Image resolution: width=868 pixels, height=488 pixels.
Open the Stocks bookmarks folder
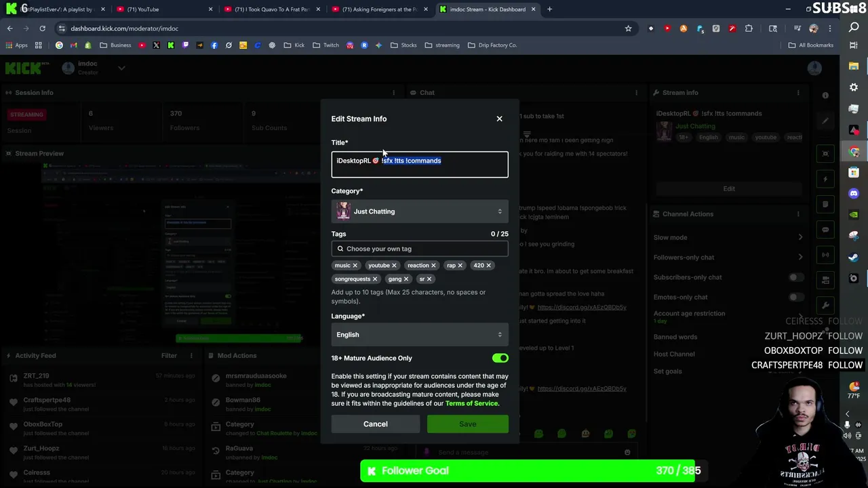(403, 45)
